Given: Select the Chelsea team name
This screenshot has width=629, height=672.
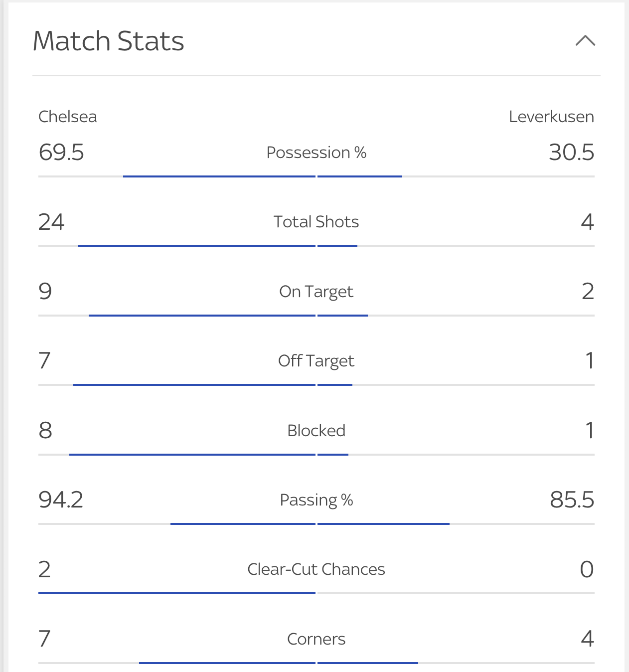Looking at the screenshot, I should (x=68, y=117).
